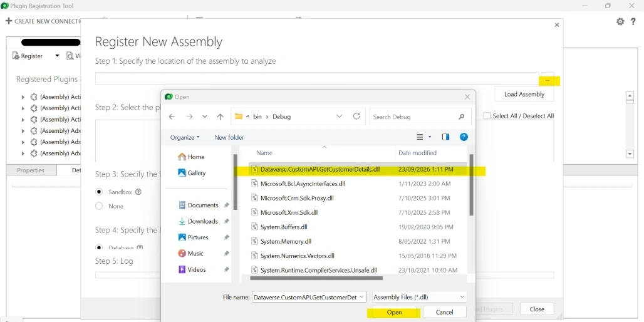Check Select All / Deselect All
This screenshot has height=322, width=644.
coord(487,116)
